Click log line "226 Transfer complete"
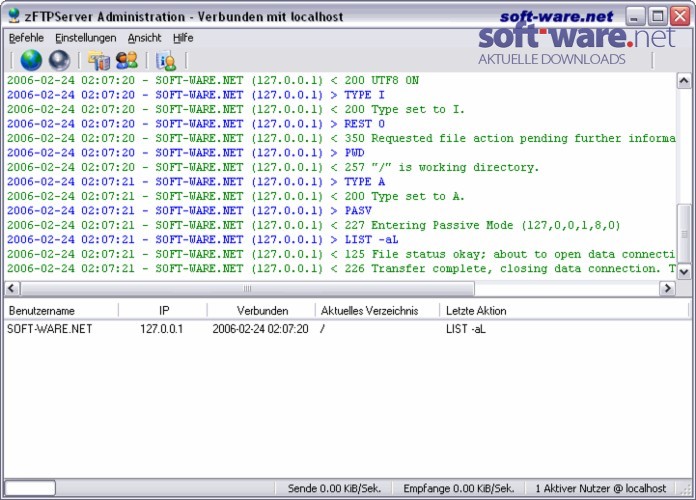The width and height of the screenshot is (696, 500). click(x=341, y=269)
